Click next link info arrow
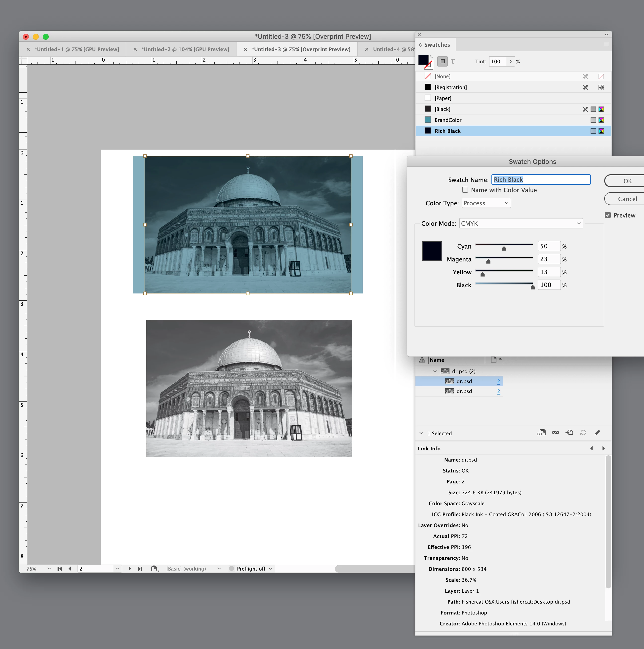This screenshot has height=649, width=644. [x=603, y=448]
